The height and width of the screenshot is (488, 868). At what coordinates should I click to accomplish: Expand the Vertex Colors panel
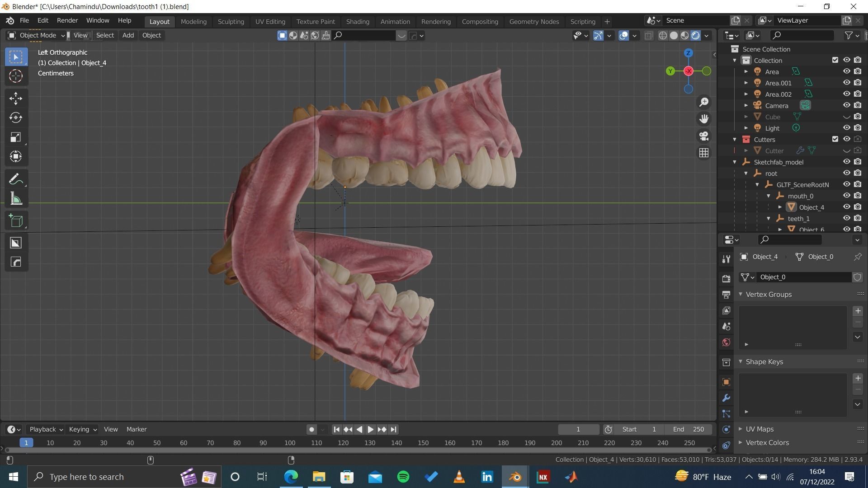click(x=741, y=442)
